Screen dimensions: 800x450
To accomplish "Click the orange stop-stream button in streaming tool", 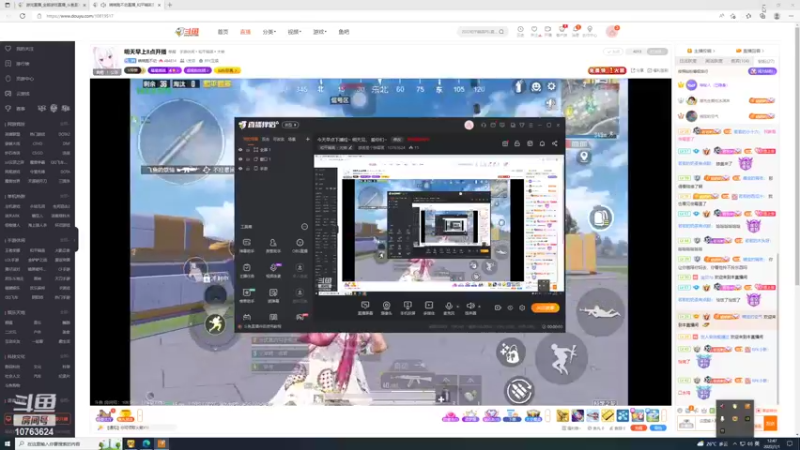I will pyautogui.click(x=545, y=308).
